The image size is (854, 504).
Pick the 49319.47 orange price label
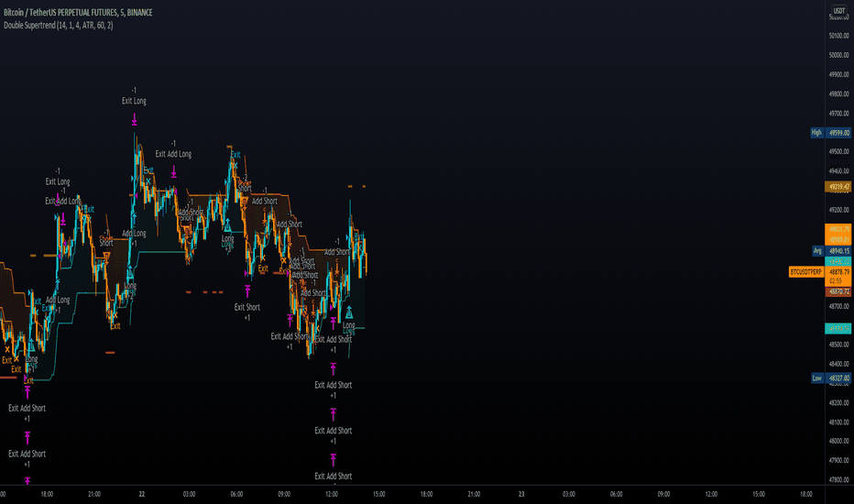(x=838, y=187)
